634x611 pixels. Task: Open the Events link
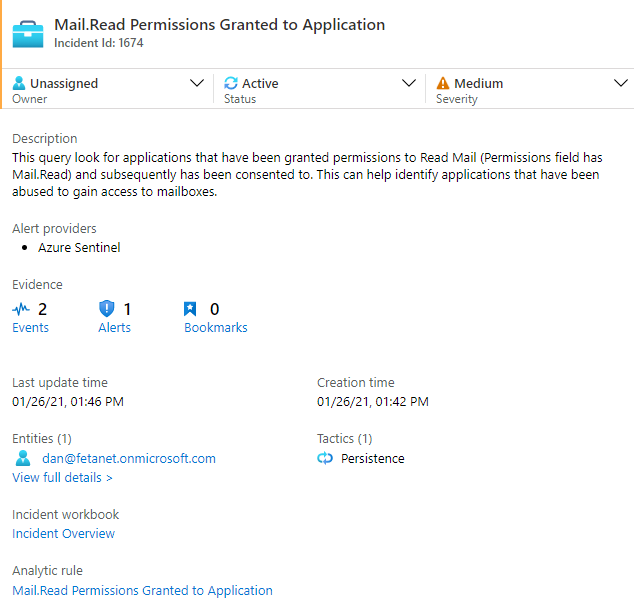pos(30,328)
